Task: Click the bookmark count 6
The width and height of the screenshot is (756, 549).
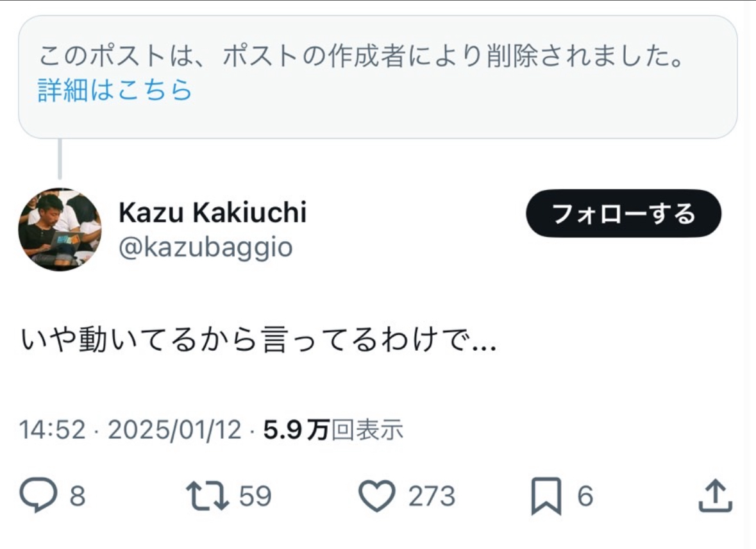Action: coord(585,496)
